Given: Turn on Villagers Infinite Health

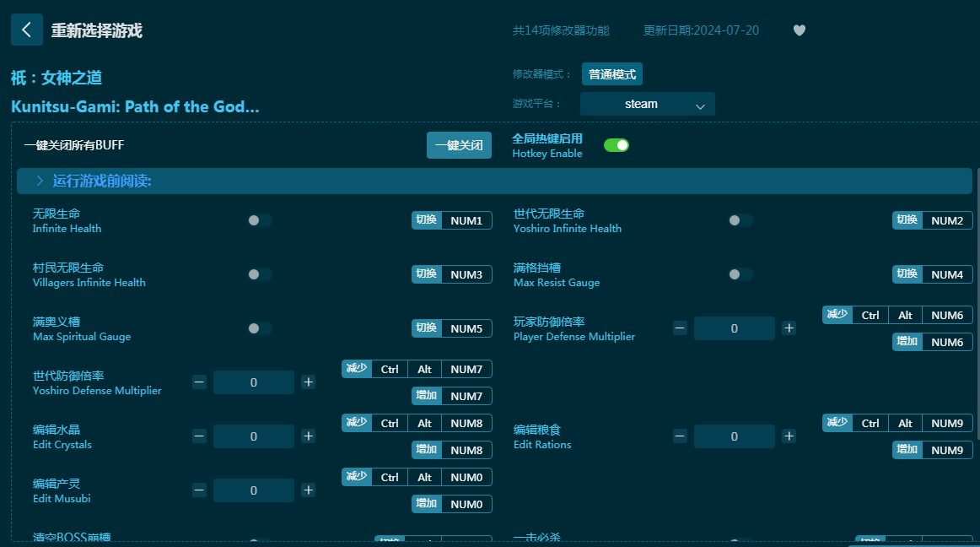Looking at the screenshot, I should point(260,274).
